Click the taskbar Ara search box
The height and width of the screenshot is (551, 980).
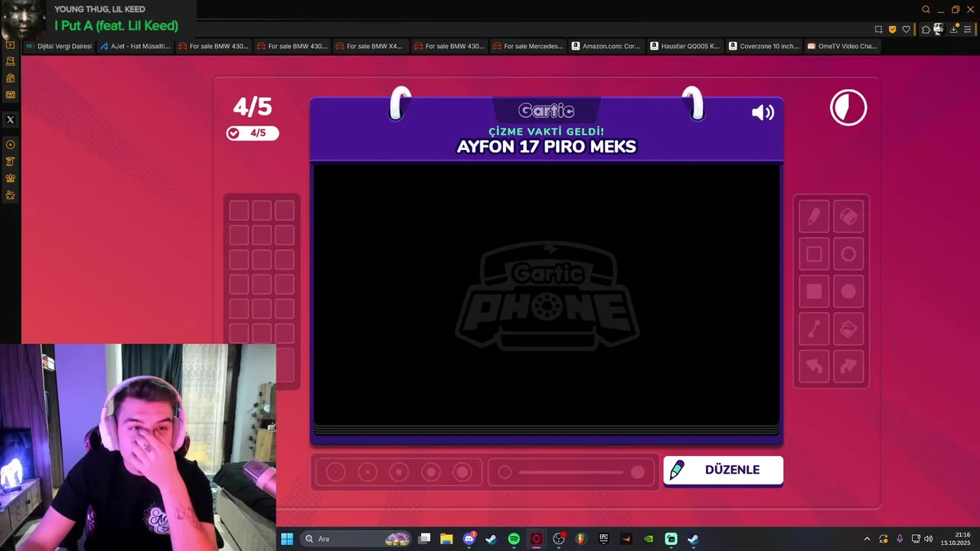[356, 539]
